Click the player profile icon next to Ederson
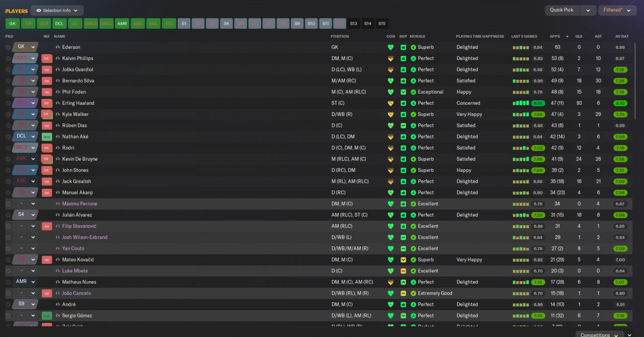This screenshot has height=337, width=644. click(58, 47)
